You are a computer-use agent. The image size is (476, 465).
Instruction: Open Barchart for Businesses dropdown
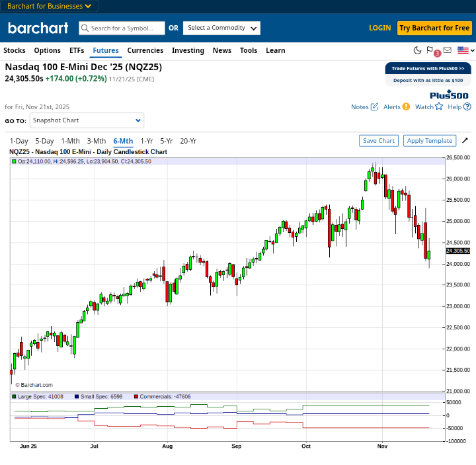pos(49,6)
